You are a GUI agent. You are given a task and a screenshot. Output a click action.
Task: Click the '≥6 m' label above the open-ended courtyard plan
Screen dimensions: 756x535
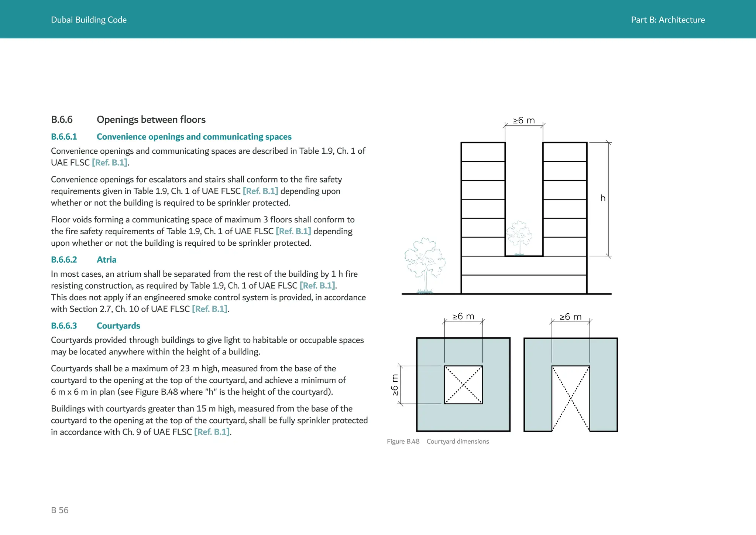570,317
